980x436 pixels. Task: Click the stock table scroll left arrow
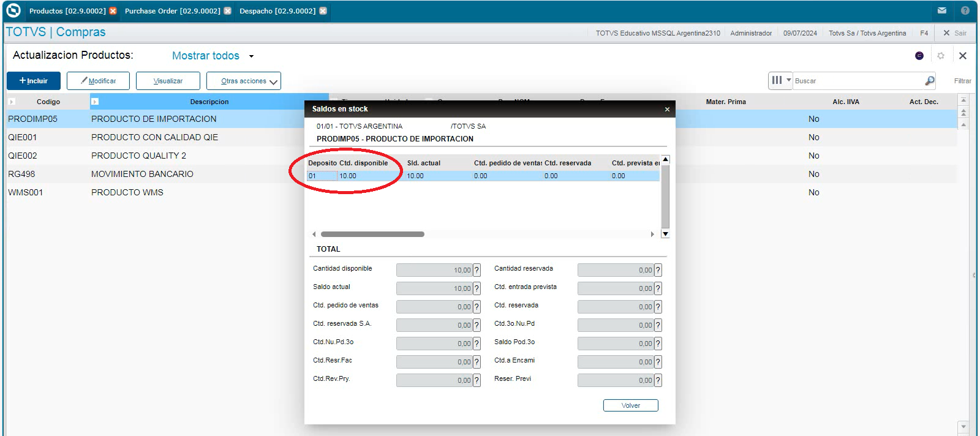tap(314, 234)
